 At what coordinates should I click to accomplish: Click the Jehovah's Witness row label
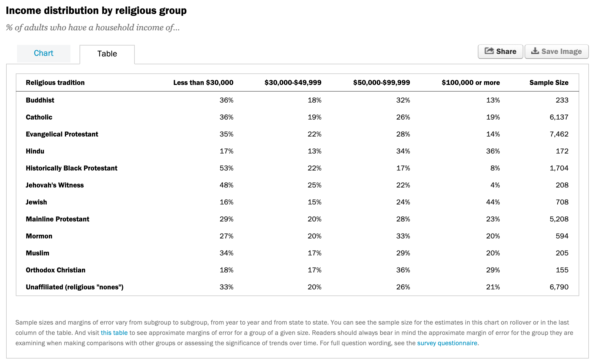pyautogui.click(x=55, y=185)
